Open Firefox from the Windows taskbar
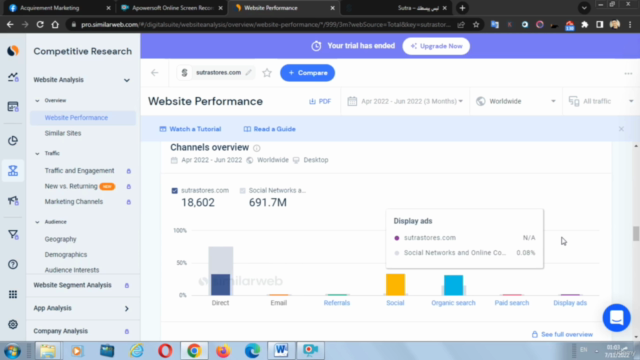640x360 pixels. coord(223,351)
